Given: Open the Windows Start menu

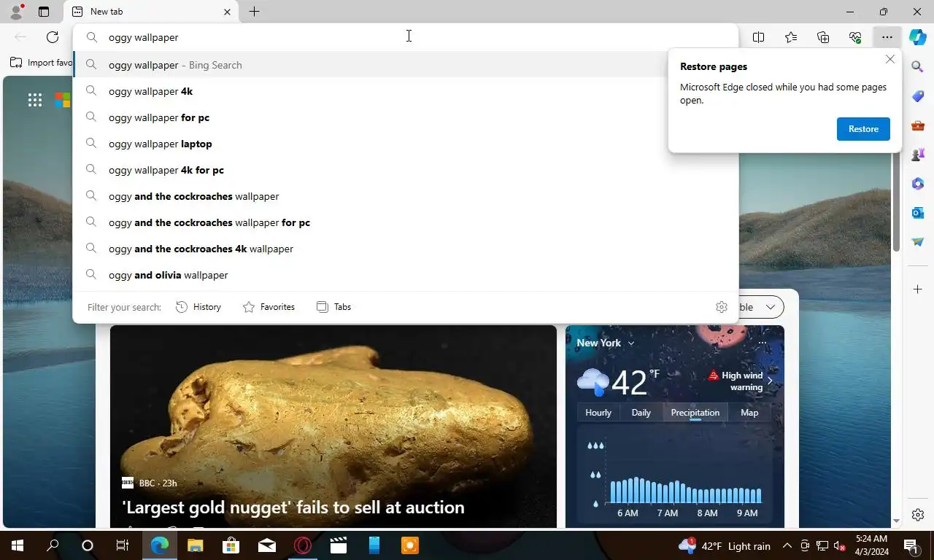Looking at the screenshot, I should pyautogui.click(x=18, y=545).
